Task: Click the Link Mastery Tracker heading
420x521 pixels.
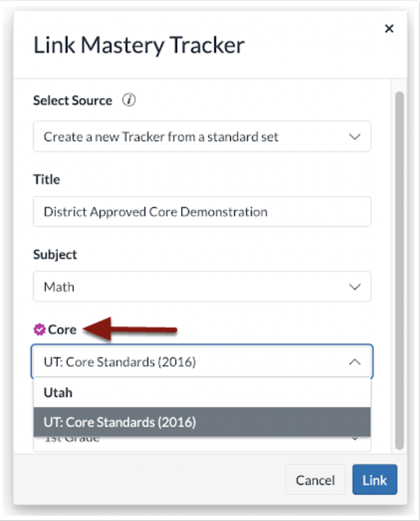Action: [139, 45]
